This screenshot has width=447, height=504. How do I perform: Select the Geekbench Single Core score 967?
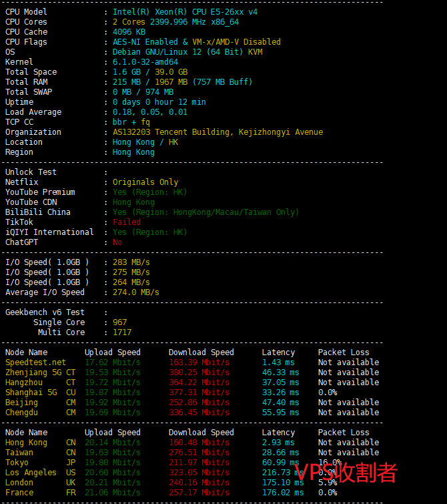tap(120, 322)
